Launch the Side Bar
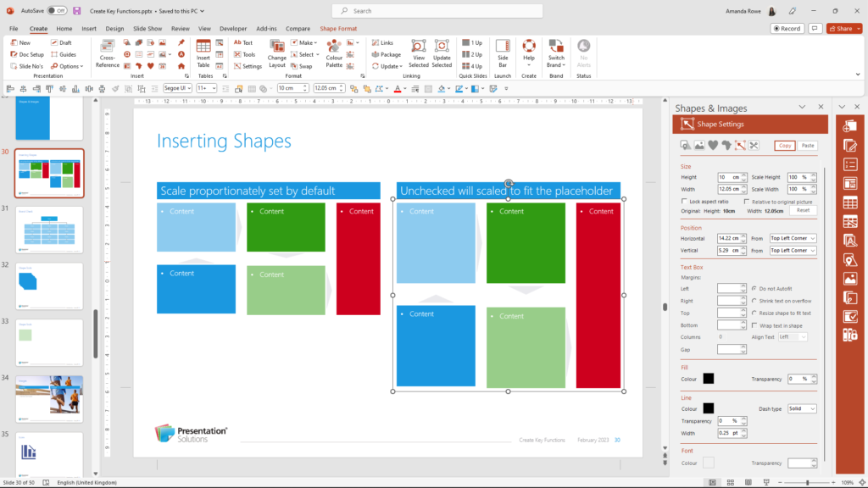Viewport: 868px width, 488px height. [502, 54]
